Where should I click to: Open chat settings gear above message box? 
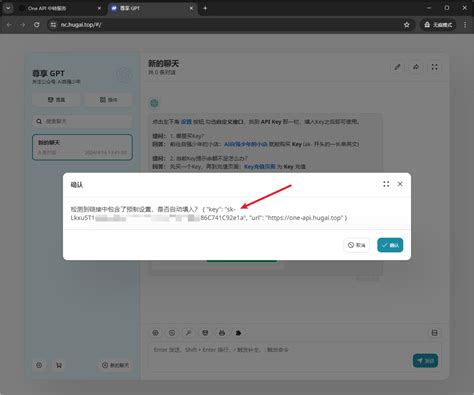pyautogui.click(x=155, y=333)
